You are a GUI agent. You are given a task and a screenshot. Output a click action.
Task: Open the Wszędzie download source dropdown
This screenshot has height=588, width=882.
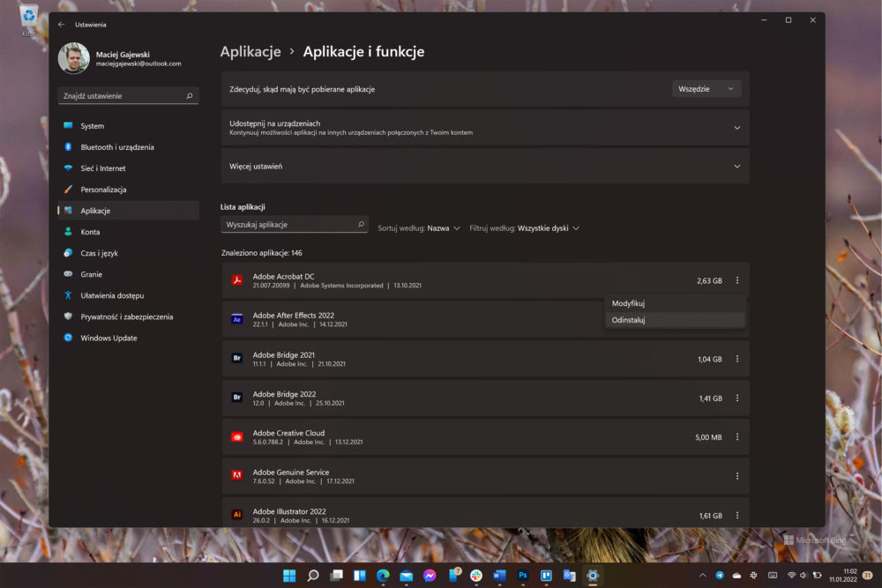[706, 89]
